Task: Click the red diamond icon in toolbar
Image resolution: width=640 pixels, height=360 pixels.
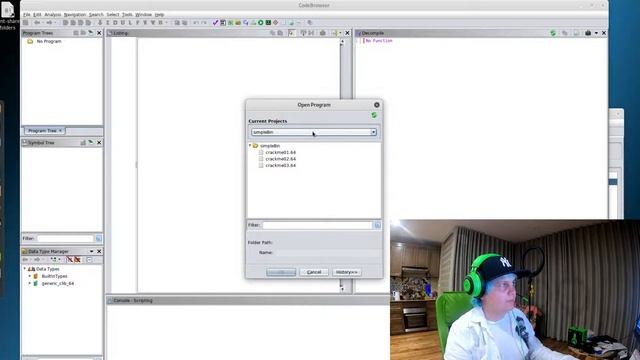Action: pyautogui.click(x=276, y=23)
